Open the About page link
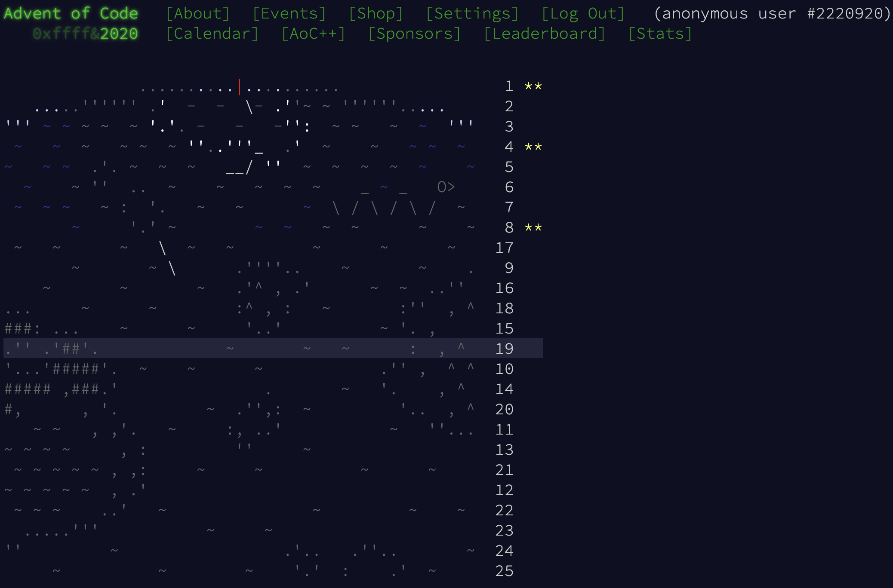This screenshot has height=588, width=893. 197,14
